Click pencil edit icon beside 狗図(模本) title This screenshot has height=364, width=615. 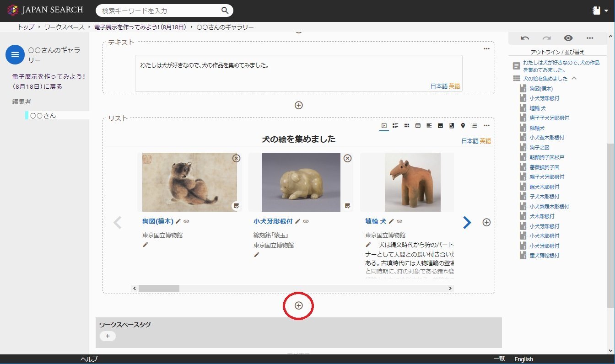178,221
